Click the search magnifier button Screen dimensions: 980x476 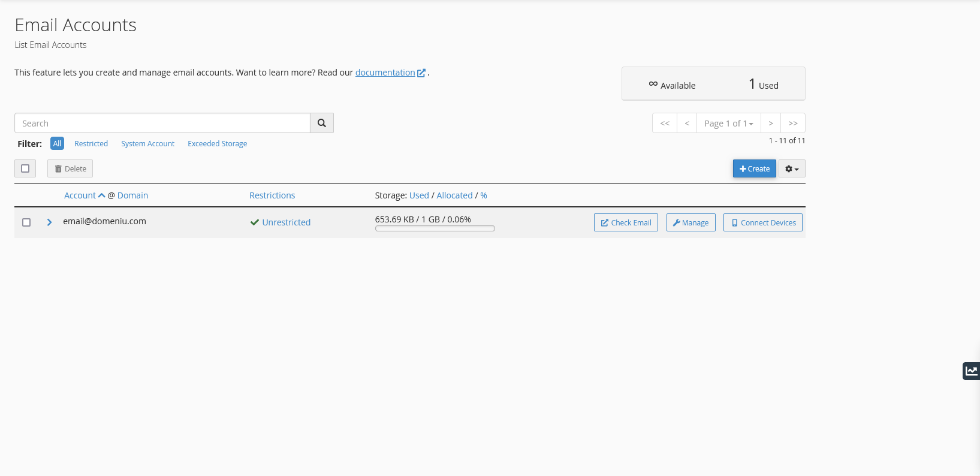pyautogui.click(x=322, y=123)
